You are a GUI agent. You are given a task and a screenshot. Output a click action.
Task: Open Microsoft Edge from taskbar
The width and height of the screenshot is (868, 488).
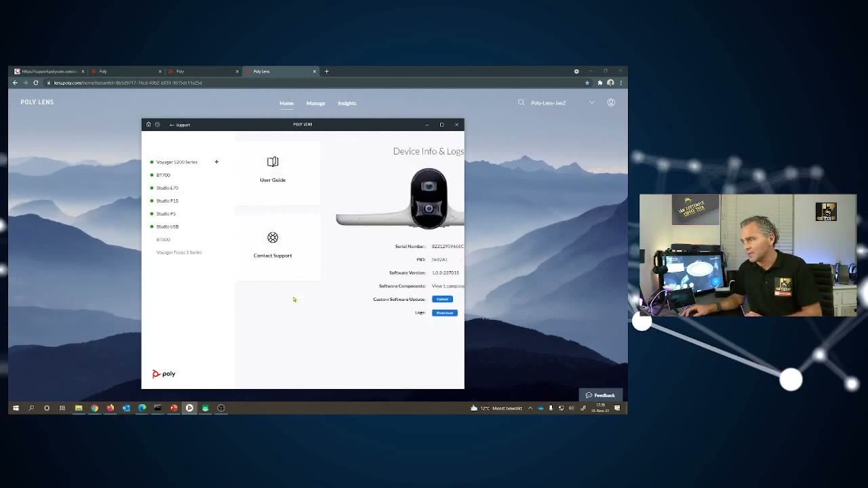tap(142, 408)
